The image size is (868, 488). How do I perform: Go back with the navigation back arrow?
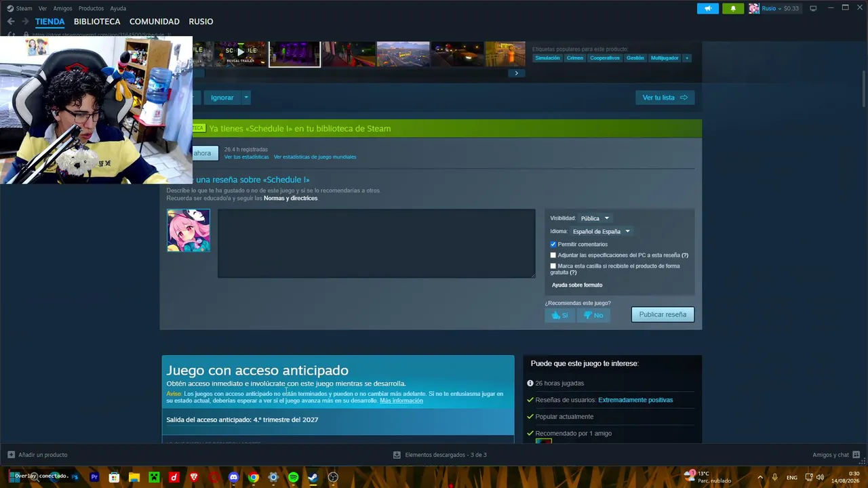[x=11, y=22]
